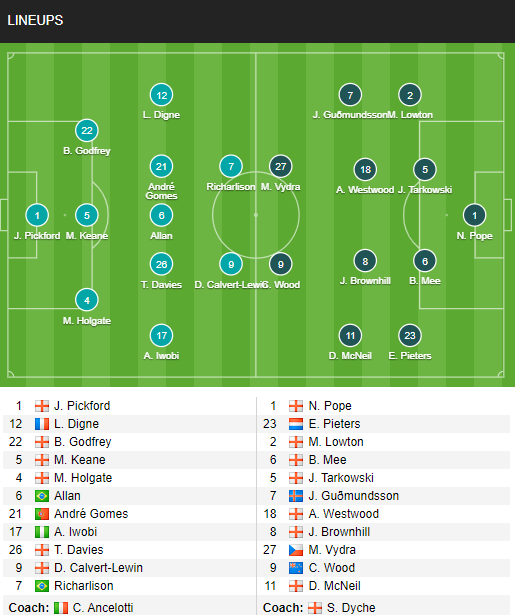
Task: Click the New Zealand flag beside C. Wood
Action: (x=296, y=568)
